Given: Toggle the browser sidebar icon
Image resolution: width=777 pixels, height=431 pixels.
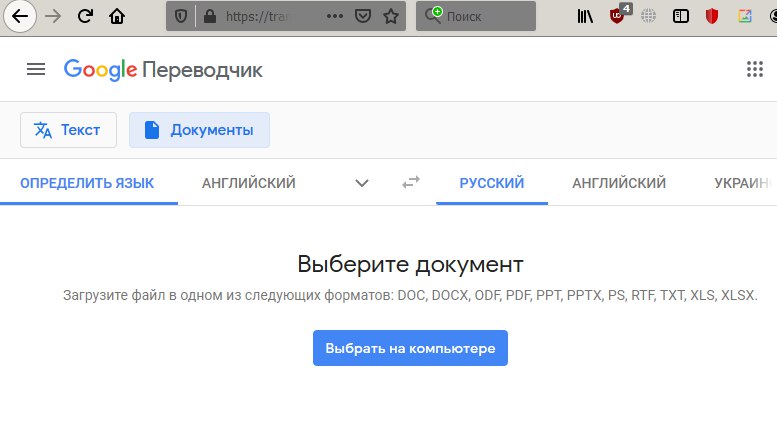Looking at the screenshot, I should point(680,16).
